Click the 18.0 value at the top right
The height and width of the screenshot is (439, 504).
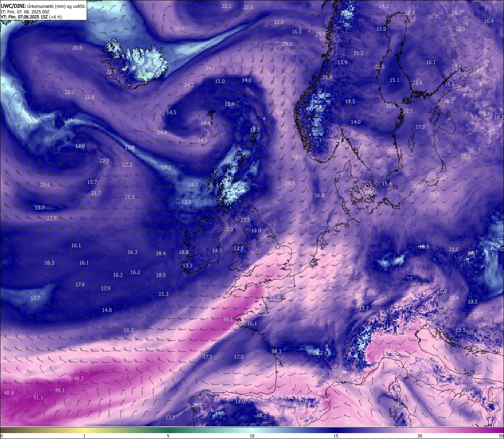pyautogui.click(x=432, y=17)
